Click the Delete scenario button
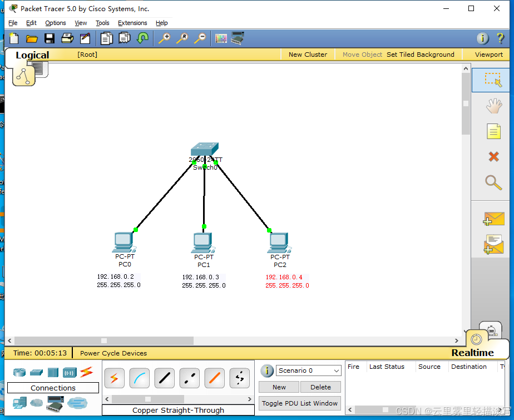The width and height of the screenshot is (514, 420). click(x=320, y=387)
